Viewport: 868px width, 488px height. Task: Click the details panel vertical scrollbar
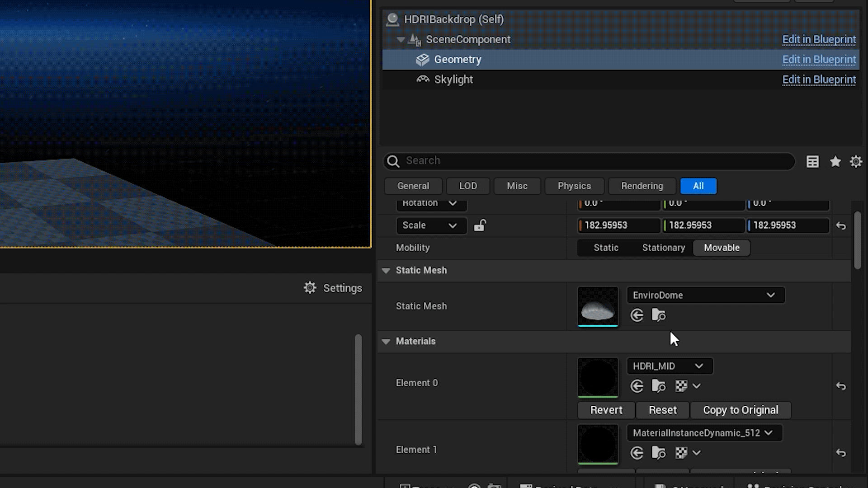coord(858,241)
